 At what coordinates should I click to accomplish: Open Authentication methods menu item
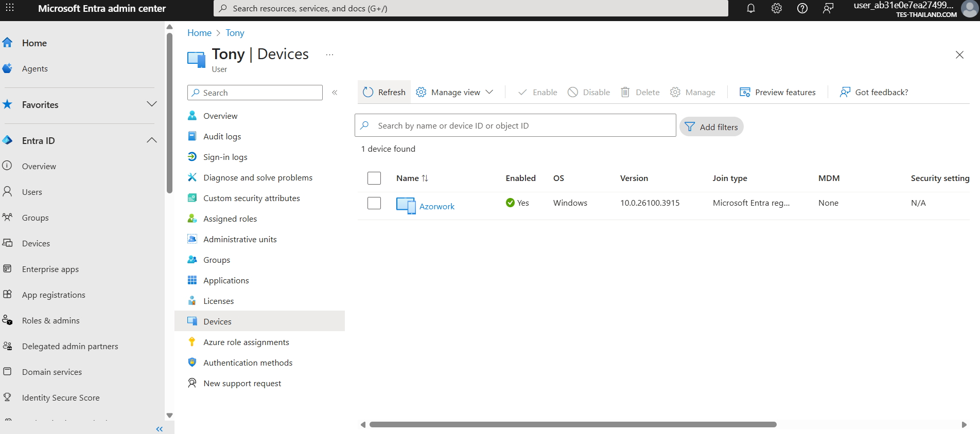coord(248,363)
